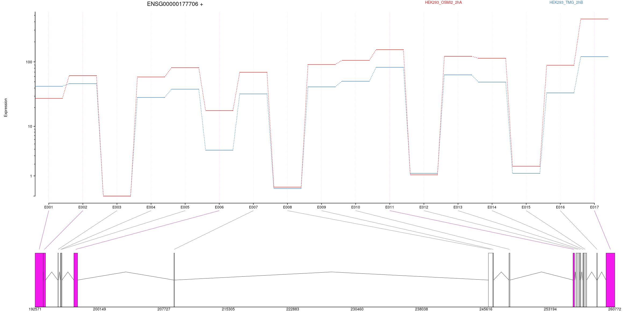Click the red expression segment above E011

390,50
